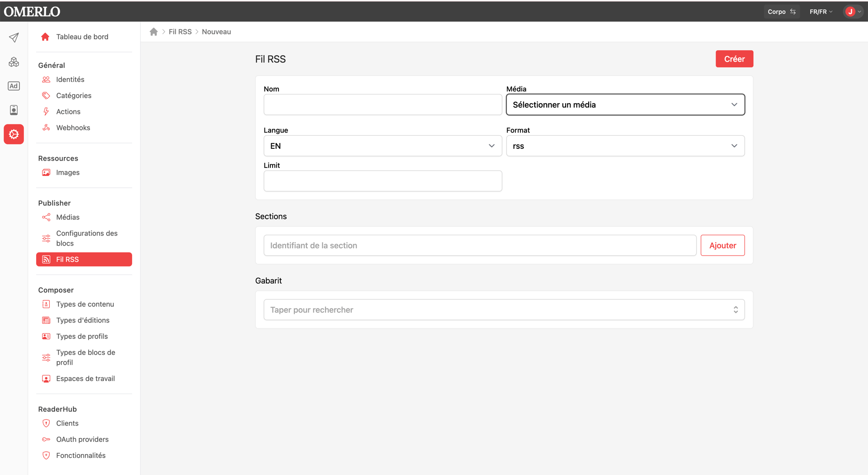Click the Médias share icon
868x475 pixels.
coord(46,217)
